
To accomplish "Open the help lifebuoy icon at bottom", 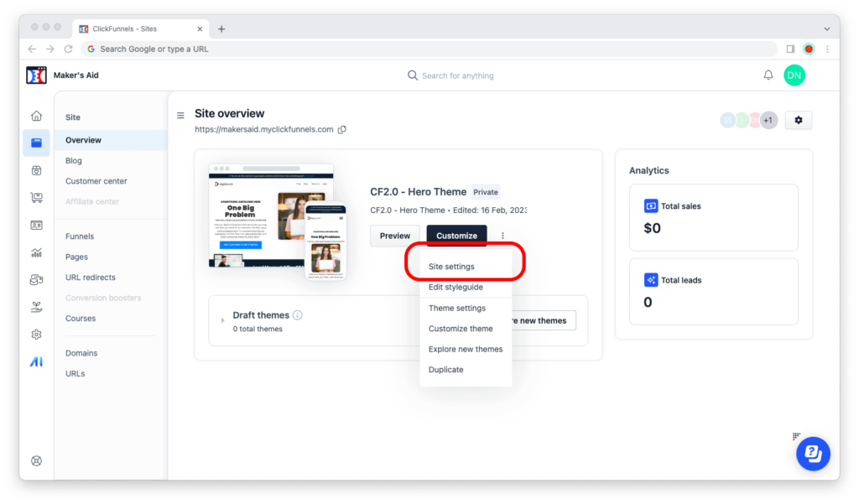I will tap(37, 460).
